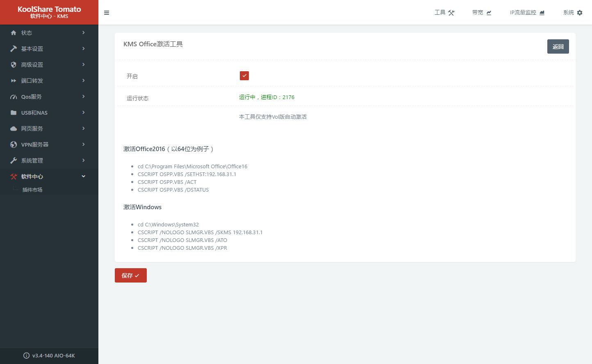Click the hamburger menu toggle icon
The image size is (592, 364).
[107, 13]
